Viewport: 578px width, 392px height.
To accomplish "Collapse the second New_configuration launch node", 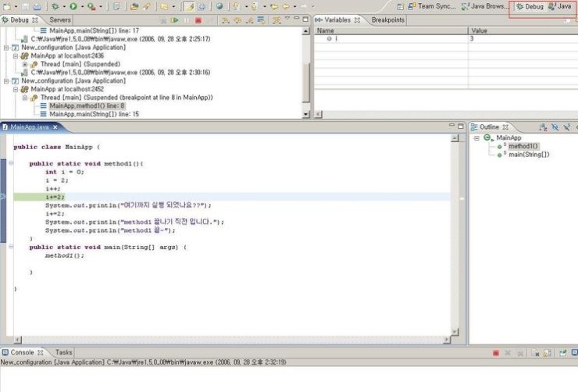I will point(6,80).
